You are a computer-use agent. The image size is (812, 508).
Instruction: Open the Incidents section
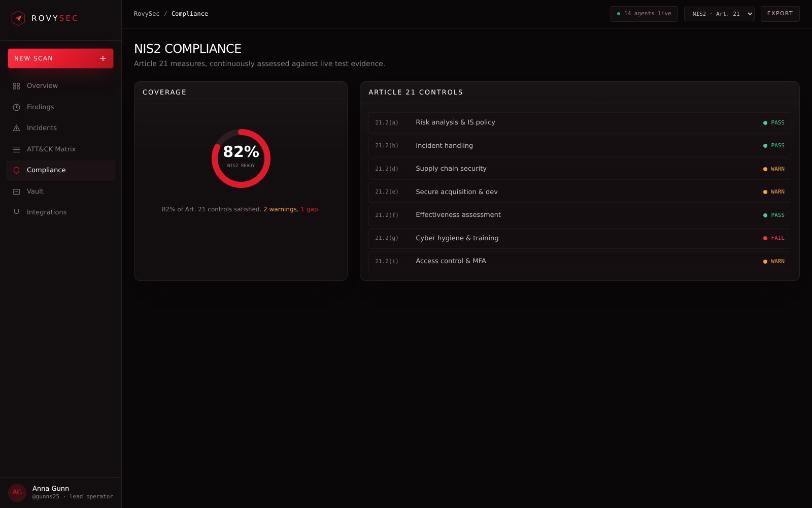click(x=60, y=128)
